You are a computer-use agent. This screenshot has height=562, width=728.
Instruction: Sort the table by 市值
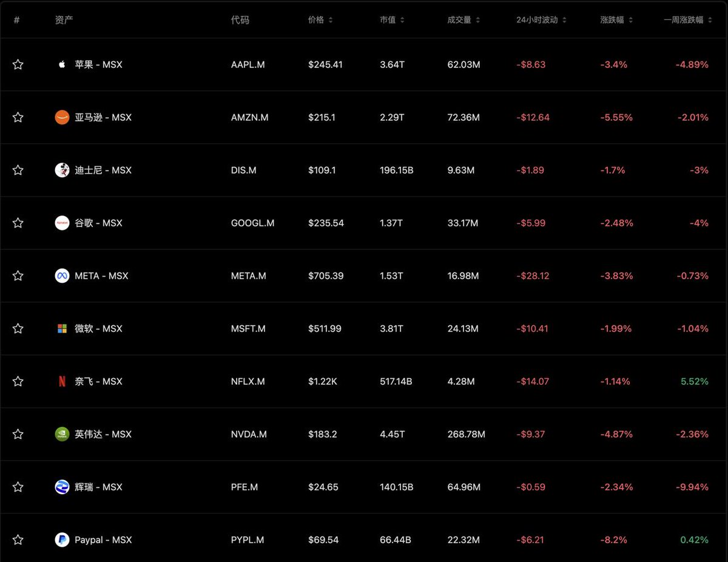[392, 20]
